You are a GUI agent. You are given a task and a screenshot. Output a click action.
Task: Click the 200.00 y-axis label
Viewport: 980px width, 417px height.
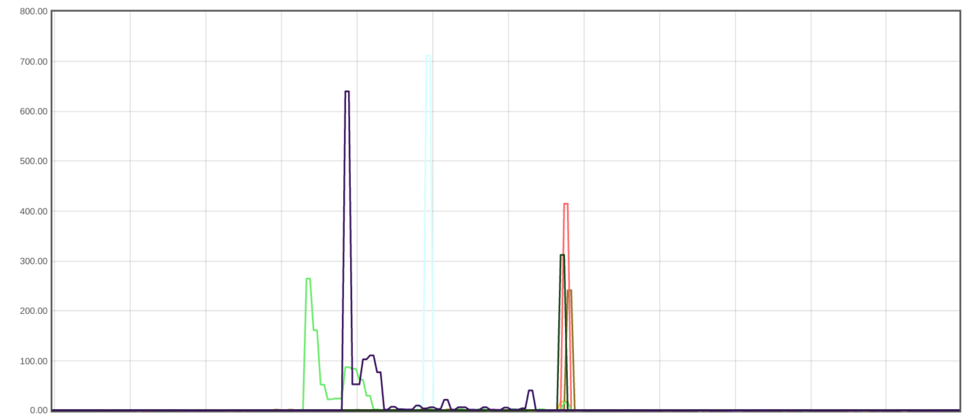click(34, 311)
